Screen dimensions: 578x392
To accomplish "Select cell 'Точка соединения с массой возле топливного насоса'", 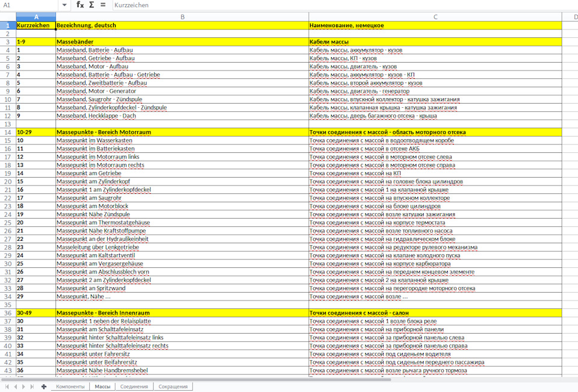I will (x=435, y=231).
